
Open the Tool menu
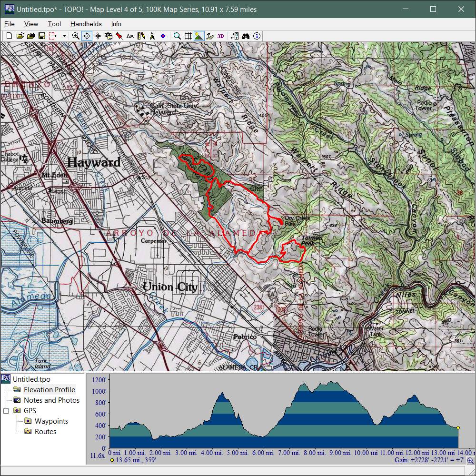(x=54, y=24)
